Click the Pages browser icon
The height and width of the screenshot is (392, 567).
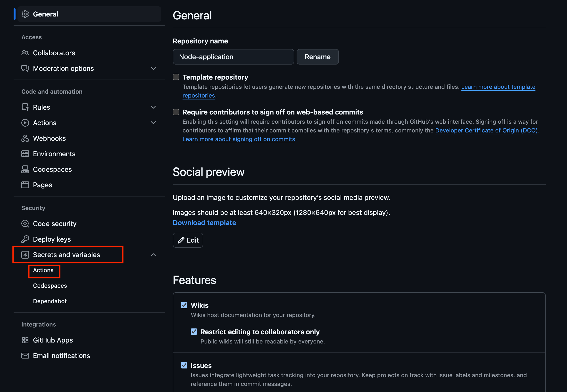(25, 185)
